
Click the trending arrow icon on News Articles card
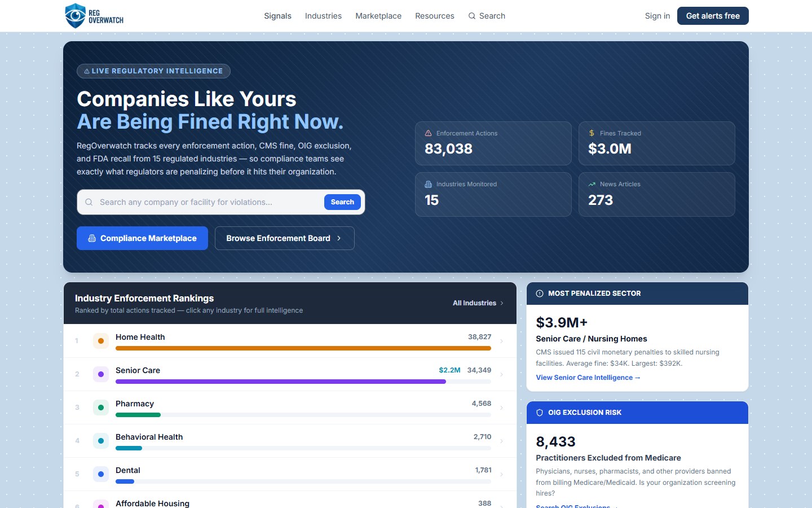tap(592, 184)
